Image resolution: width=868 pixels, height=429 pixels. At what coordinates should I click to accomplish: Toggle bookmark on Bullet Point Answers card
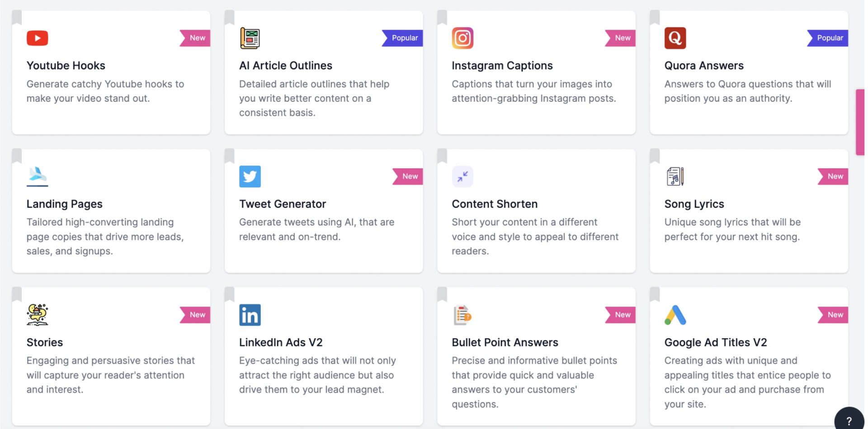click(x=442, y=294)
